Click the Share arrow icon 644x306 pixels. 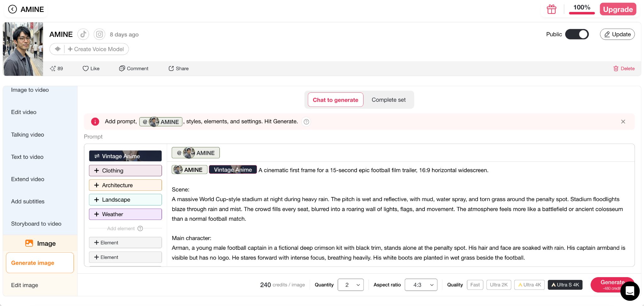171,68
